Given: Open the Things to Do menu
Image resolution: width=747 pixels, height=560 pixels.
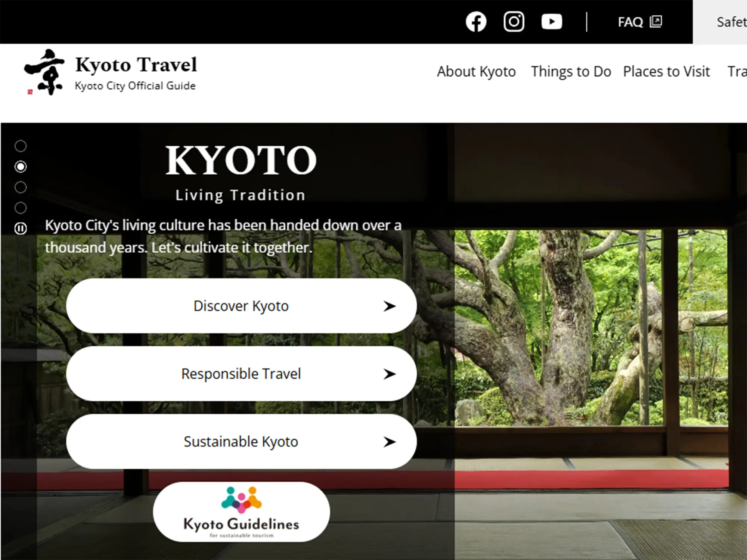Looking at the screenshot, I should click(571, 71).
